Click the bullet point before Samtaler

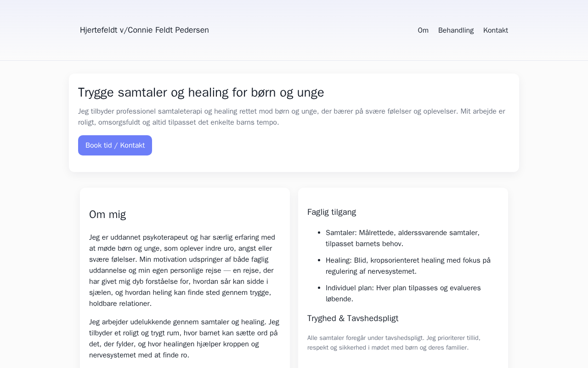pyautogui.click(x=319, y=233)
